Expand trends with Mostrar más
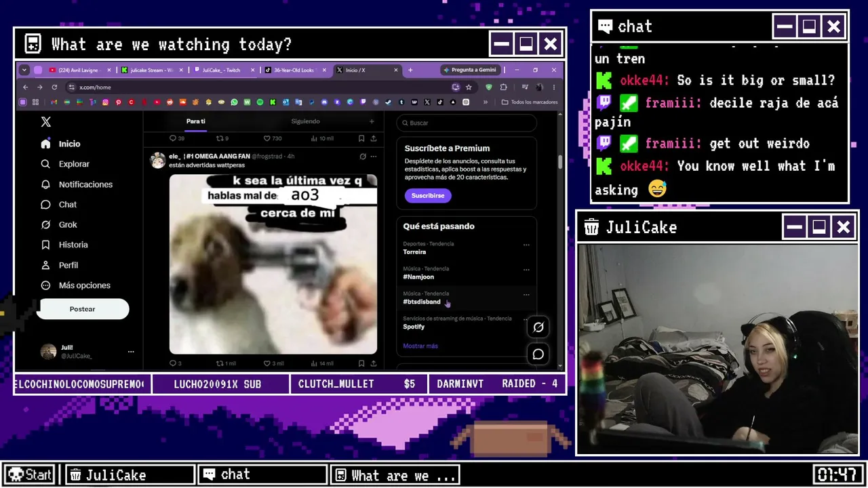 (420, 346)
